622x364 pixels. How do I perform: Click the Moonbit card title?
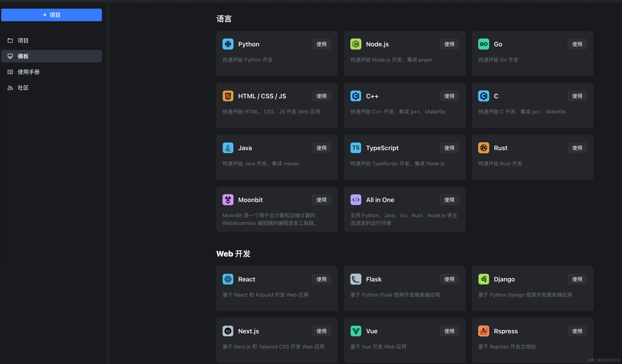coord(250,200)
